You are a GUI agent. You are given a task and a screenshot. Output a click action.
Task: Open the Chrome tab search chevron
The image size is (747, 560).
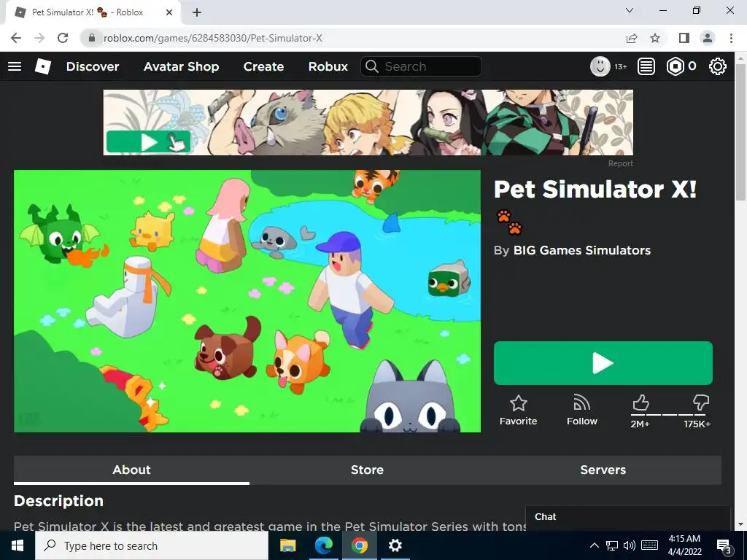630,10
